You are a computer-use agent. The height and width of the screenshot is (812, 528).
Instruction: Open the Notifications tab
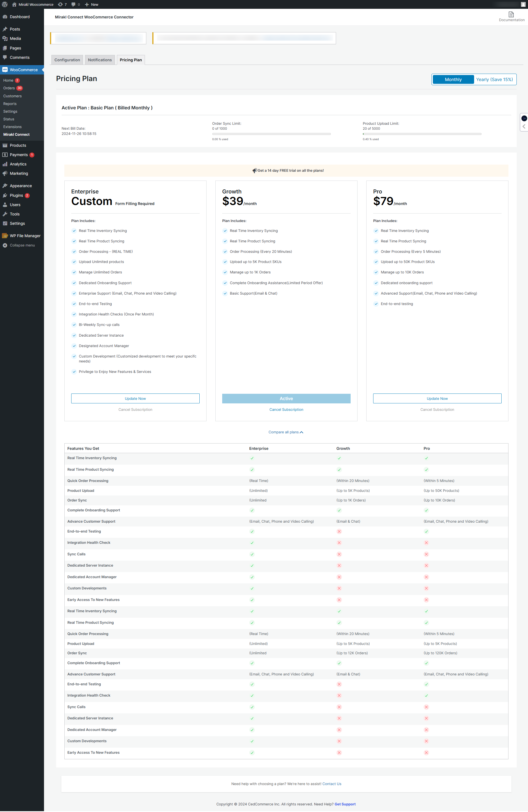100,60
